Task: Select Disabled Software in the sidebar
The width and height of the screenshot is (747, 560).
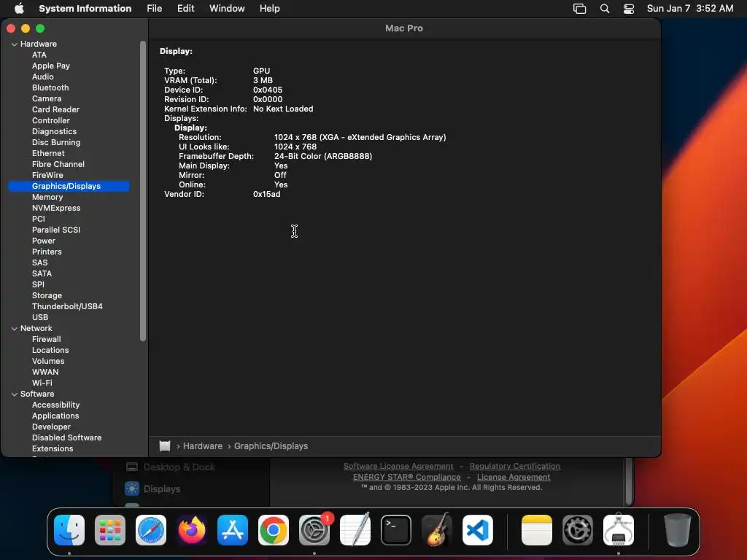Action: [x=66, y=438]
